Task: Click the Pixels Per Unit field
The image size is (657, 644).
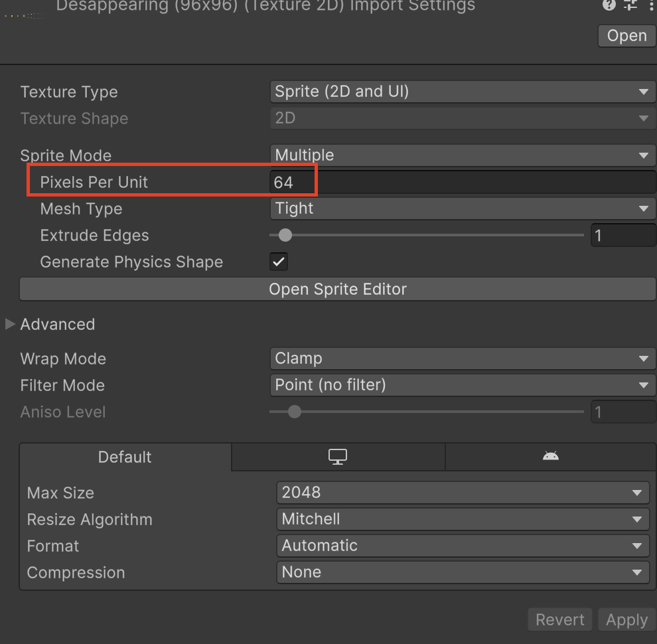Action: [462, 182]
